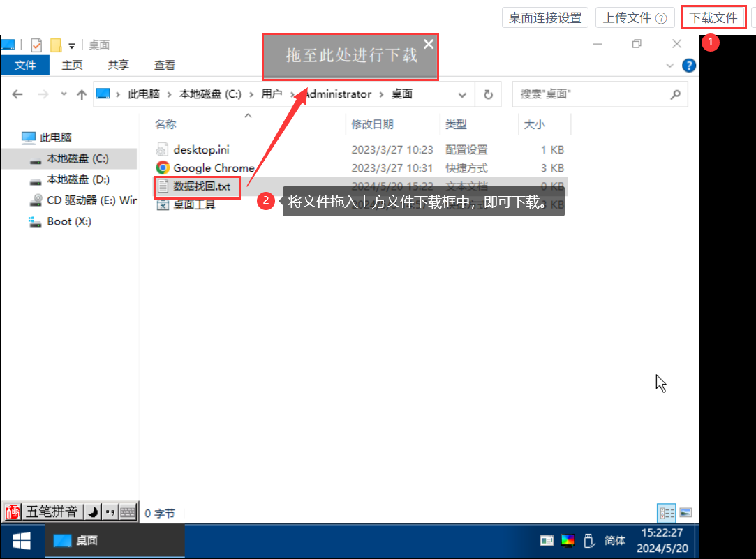The width and height of the screenshot is (756, 559).
Task: Open the Windows Start menu
Action: click(22, 540)
